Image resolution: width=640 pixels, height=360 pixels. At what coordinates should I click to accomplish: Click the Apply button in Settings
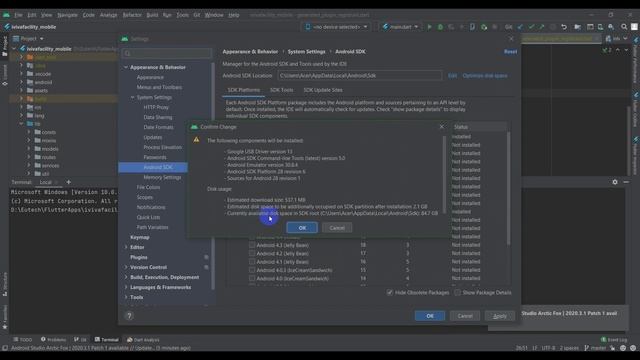[500, 316]
